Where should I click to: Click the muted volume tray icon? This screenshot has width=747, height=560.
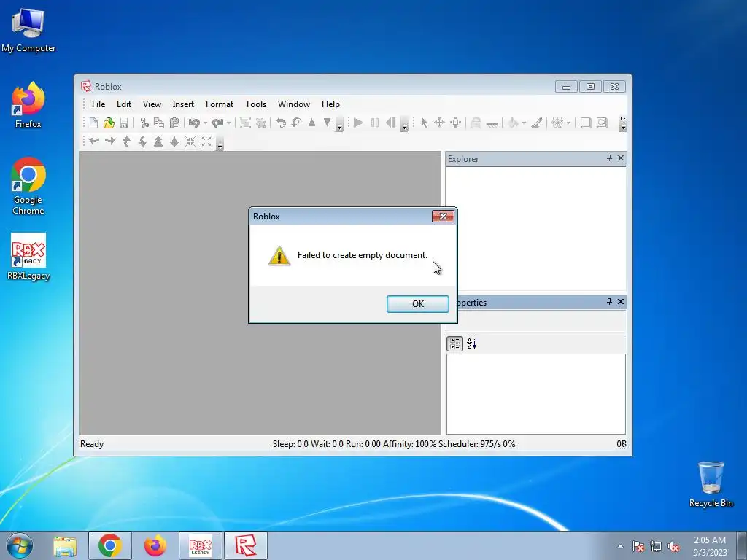point(673,546)
